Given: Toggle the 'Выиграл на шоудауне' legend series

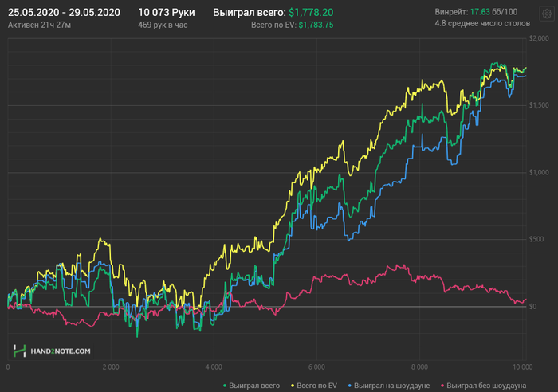Looking at the screenshot, I should (389, 386).
